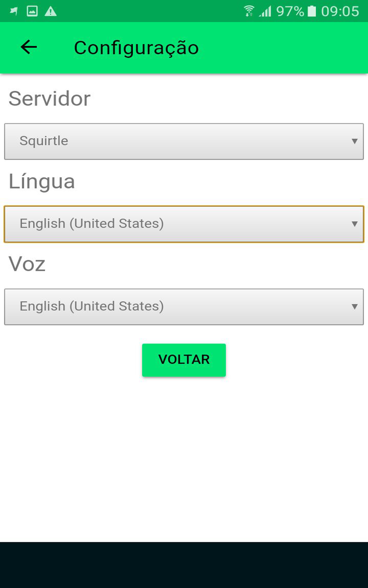Image resolution: width=368 pixels, height=588 pixels.
Task: Select English (United States) in the Voz field
Action: tap(92, 306)
